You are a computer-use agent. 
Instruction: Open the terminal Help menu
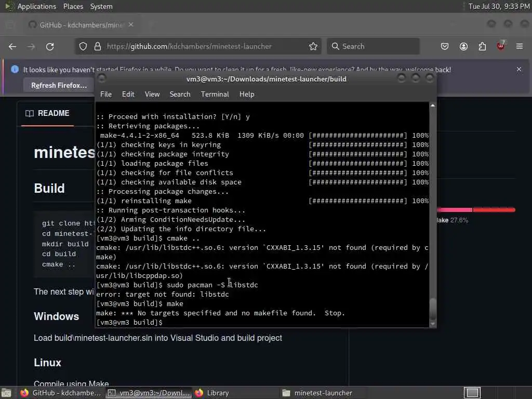pos(247,95)
